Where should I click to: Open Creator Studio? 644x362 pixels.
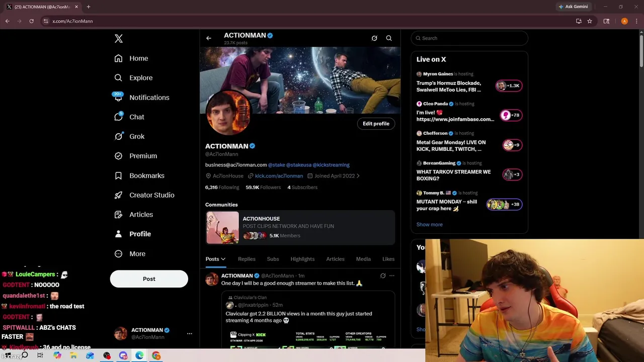click(144, 195)
